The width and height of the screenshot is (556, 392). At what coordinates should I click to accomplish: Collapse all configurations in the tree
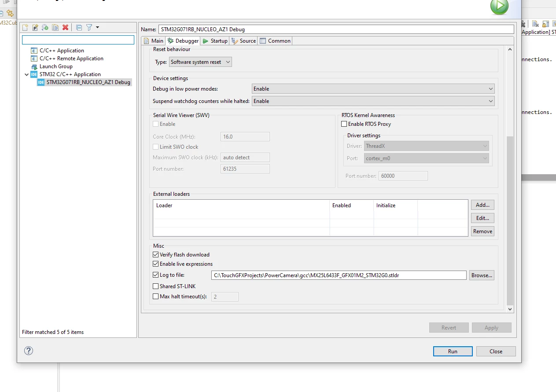[x=79, y=27]
